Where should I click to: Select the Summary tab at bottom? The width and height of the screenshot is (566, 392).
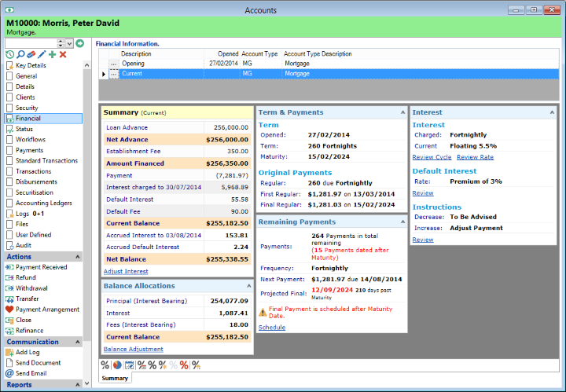pos(115,379)
